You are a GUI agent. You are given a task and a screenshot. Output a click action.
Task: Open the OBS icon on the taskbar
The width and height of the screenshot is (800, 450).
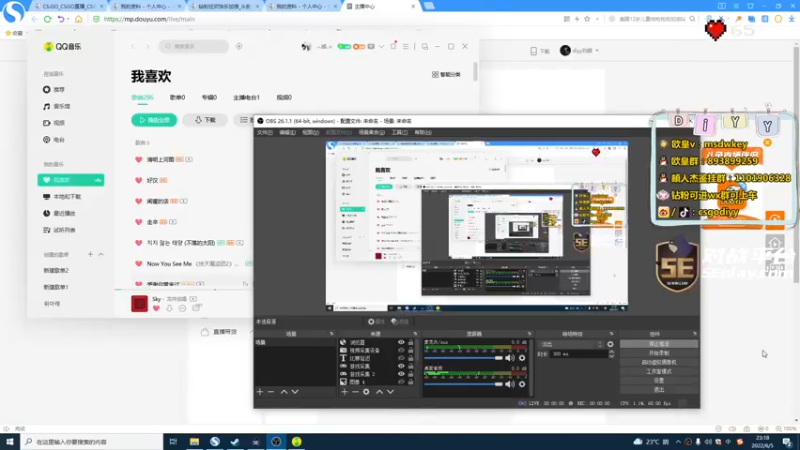[x=276, y=442]
